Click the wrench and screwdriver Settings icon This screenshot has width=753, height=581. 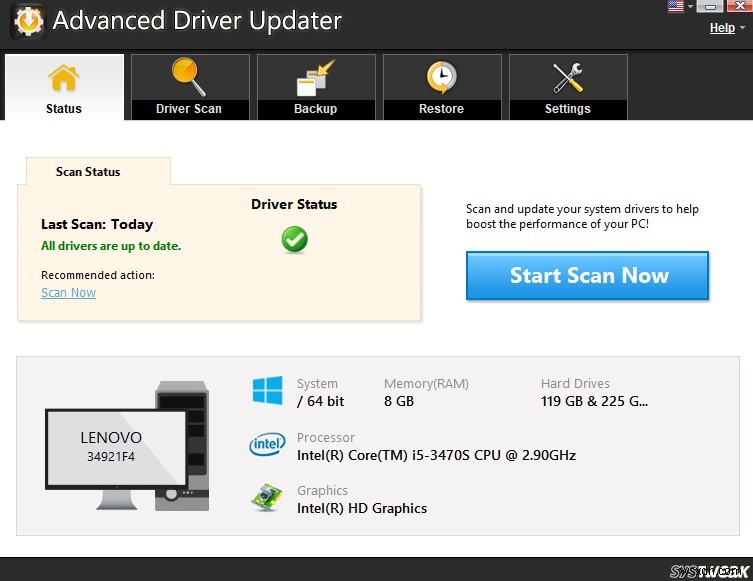(x=568, y=78)
